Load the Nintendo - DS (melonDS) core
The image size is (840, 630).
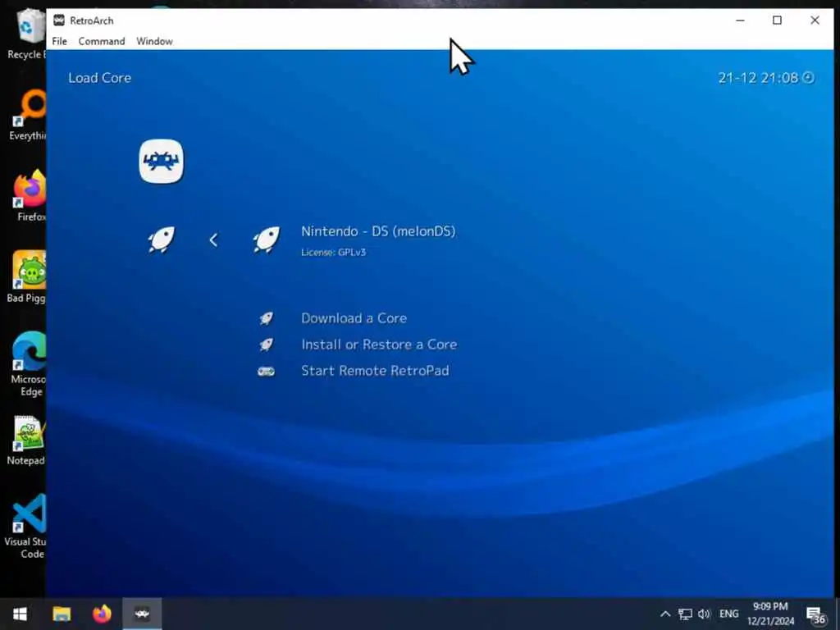378,231
